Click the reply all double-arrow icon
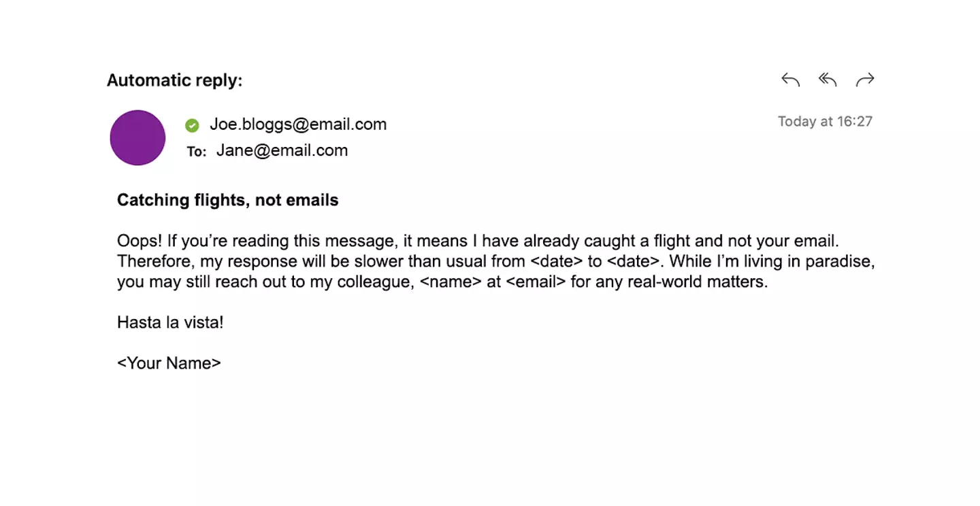980x506 pixels. pos(828,80)
